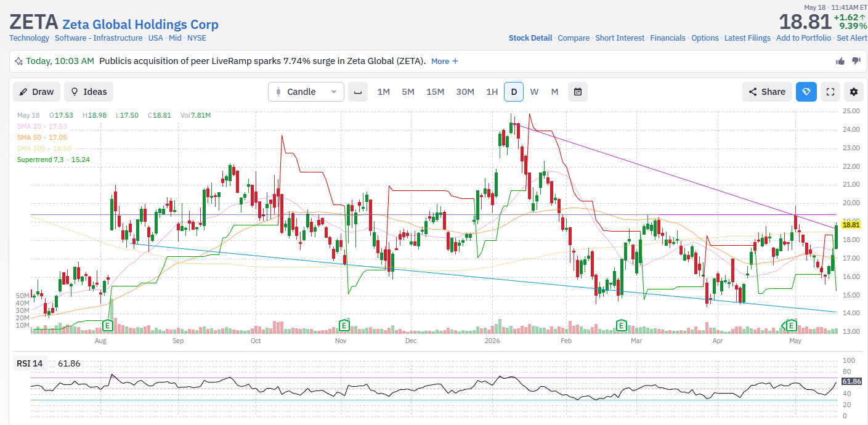Screen dimensions: 868x425
Task: Select the D daily timeframe
Action: (513, 92)
